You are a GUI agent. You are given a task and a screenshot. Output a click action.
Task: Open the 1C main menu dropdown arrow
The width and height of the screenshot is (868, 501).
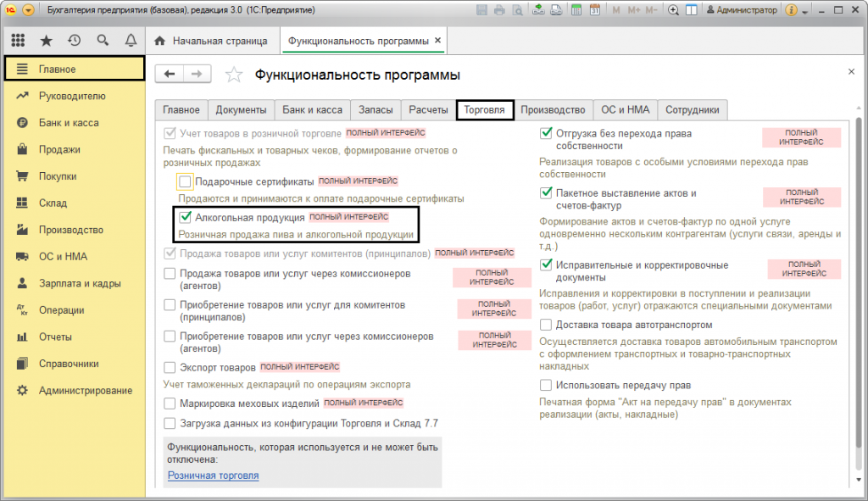click(x=29, y=10)
